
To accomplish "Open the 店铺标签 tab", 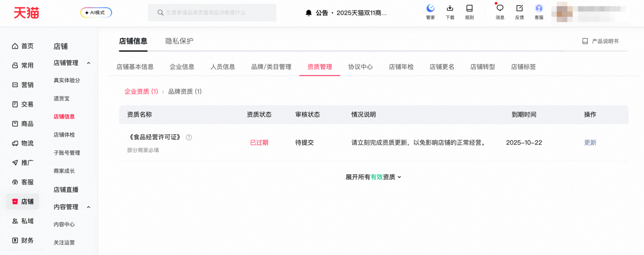I will coord(523,67).
